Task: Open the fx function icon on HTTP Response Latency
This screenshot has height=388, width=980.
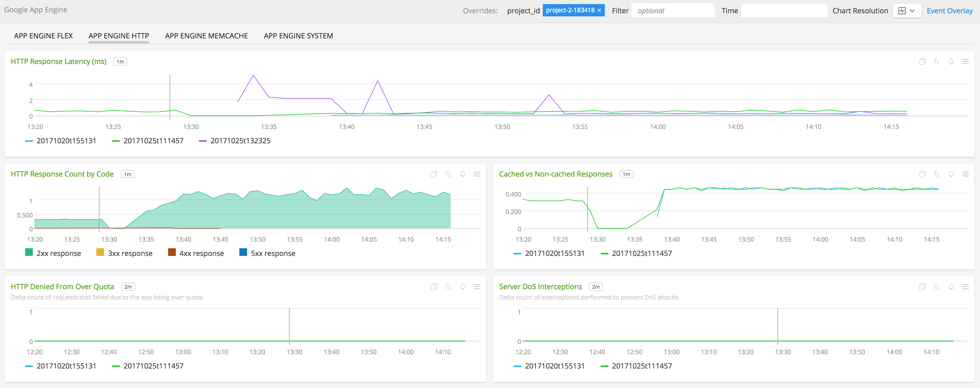Action: tap(936, 62)
